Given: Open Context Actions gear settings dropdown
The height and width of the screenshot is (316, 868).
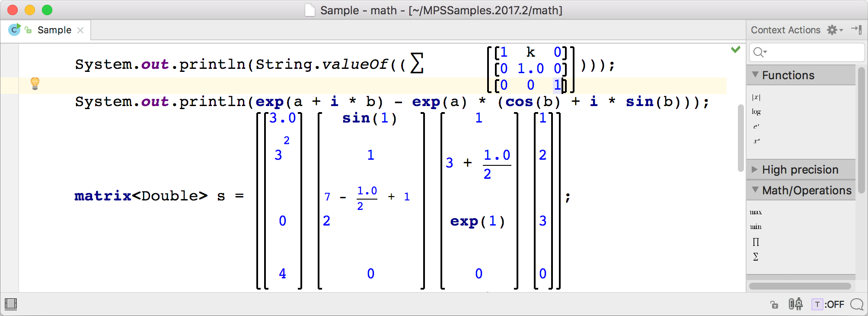Looking at the screenshot, I should 834,30.
